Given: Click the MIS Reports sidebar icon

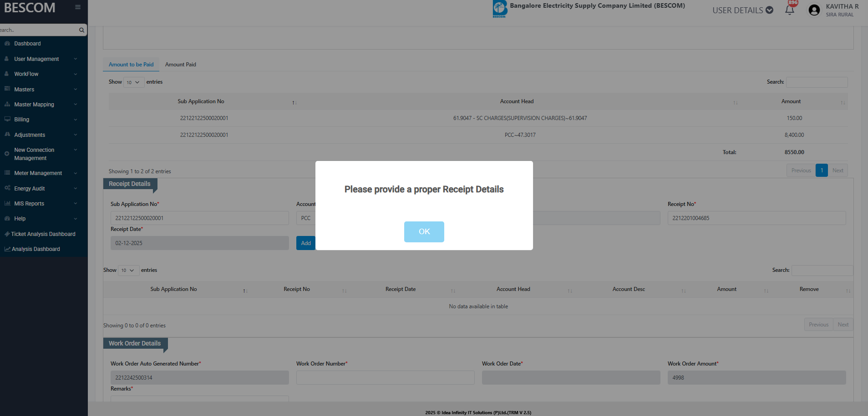Looking at the screenshot, I should pyautogui.click(x=7, y=203).
